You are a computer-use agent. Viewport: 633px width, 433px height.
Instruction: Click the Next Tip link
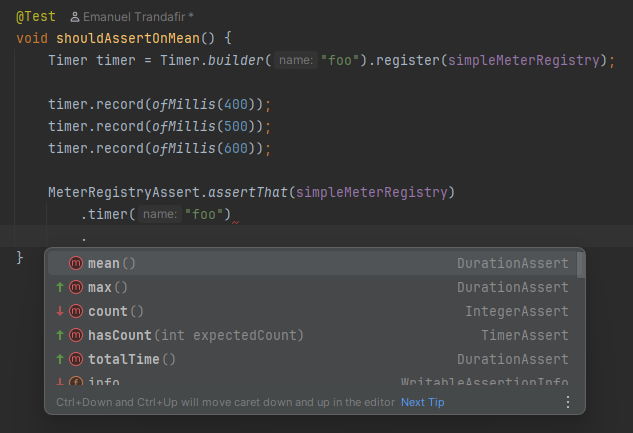click(422, 402)
